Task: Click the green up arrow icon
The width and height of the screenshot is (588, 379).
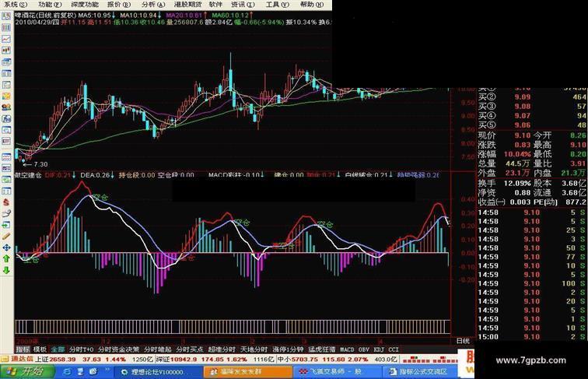Action: 6,259
